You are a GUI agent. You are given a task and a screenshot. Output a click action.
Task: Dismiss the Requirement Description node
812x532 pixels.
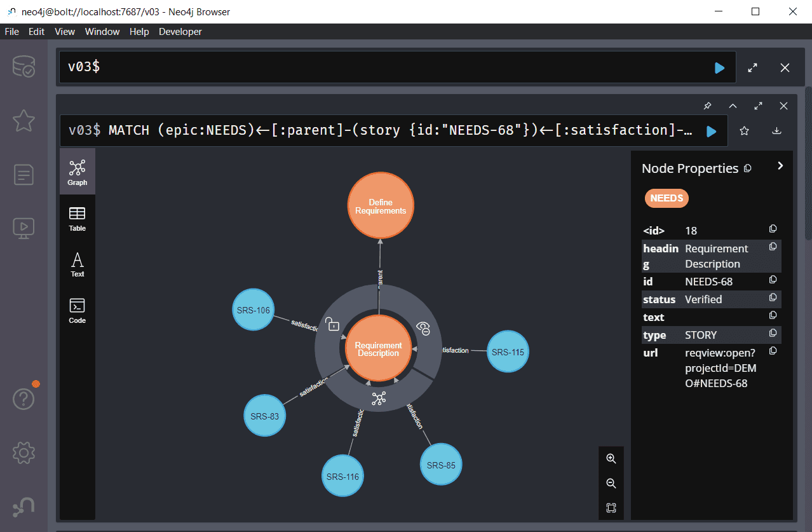pos(424,328)
